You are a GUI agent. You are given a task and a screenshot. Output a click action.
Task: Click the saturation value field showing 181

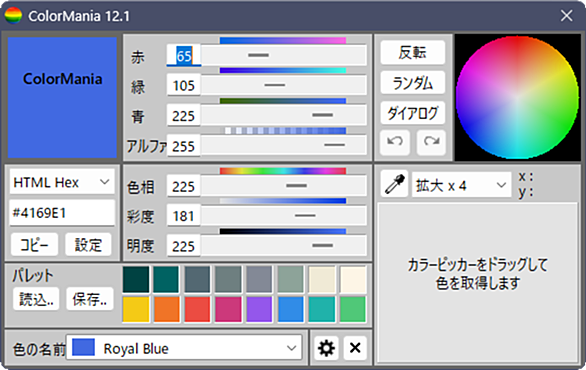point(183,216)
